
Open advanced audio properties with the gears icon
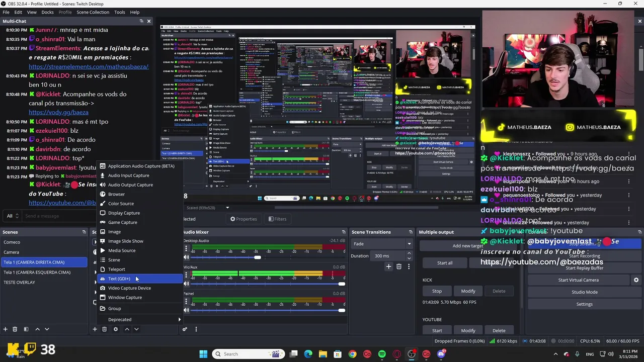185,329
